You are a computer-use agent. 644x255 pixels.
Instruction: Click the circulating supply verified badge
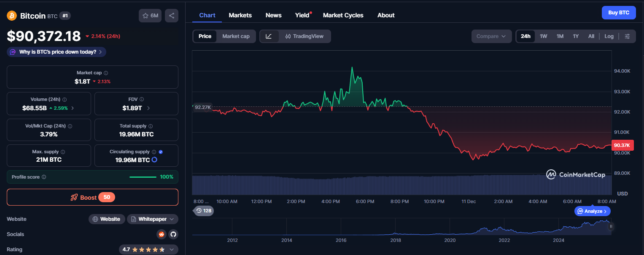tap(162, 151)
